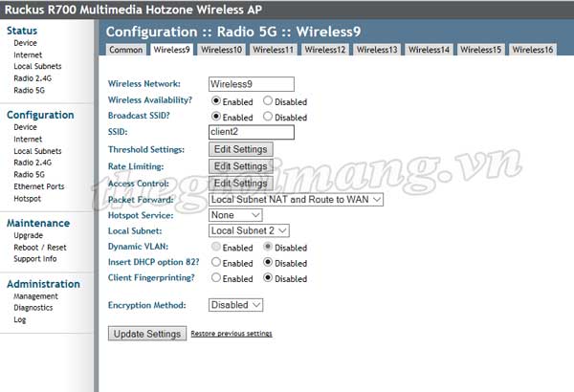
Task: Open Status Device page
Action: click(x=25, y=43)
